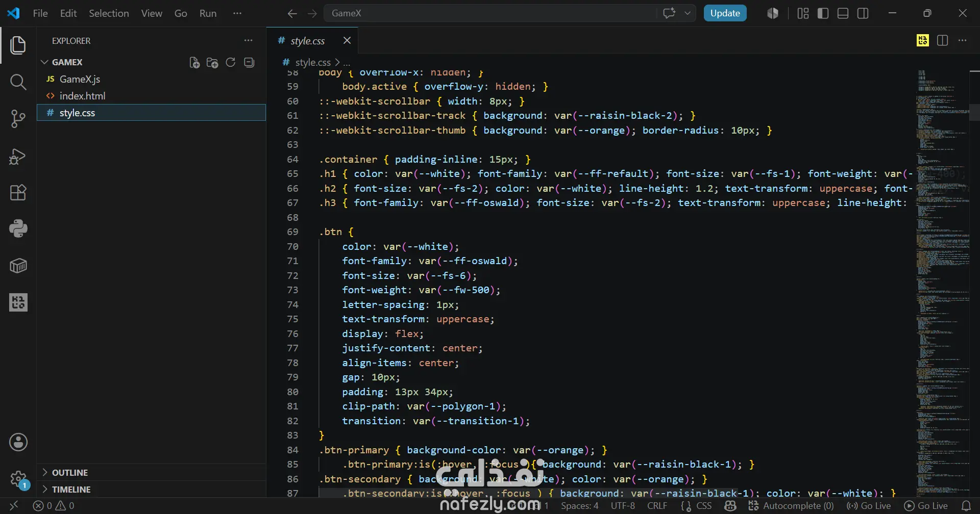Open the Python extension panel
The image size is (980, 514).
pyautogui.click(x=18, y=228)
